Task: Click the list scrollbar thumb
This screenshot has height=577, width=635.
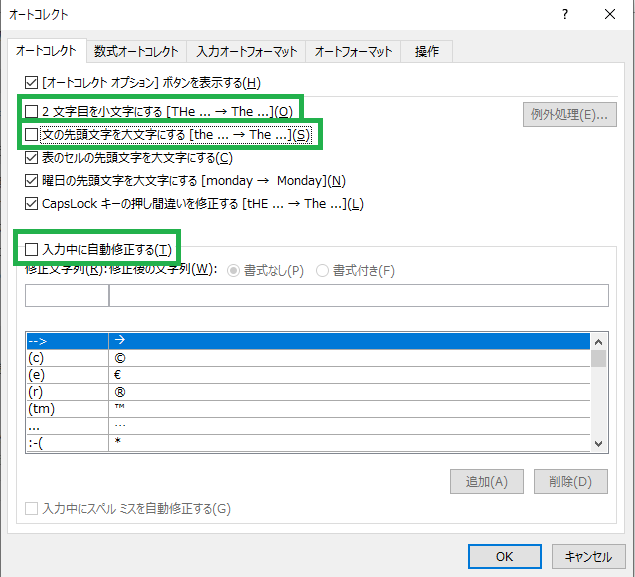Action: (x=599, y=359)
